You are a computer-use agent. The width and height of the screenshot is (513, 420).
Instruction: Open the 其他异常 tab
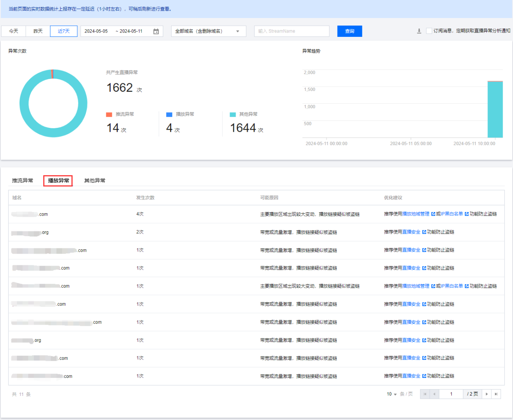[x=95, y=181]
